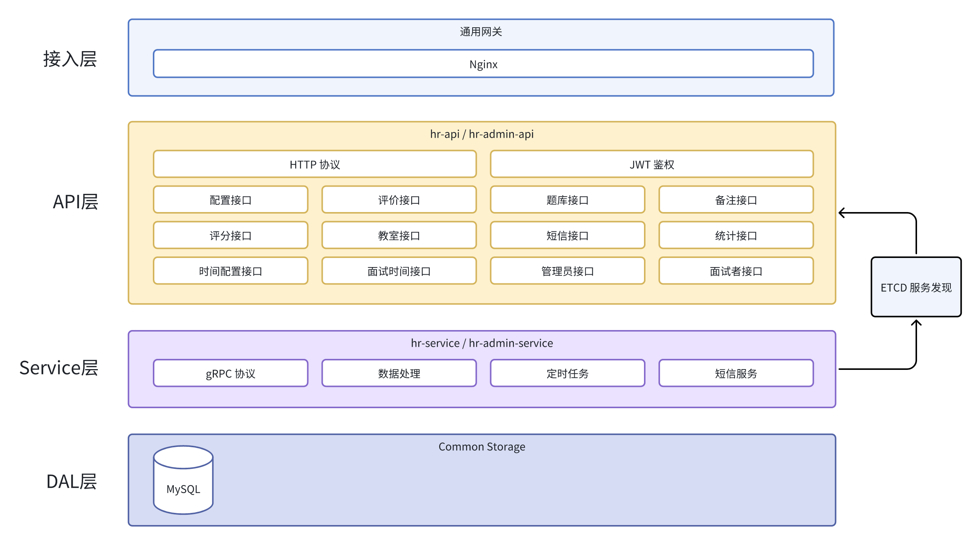980x544 pixels.
Task: Click the HTTP 协议 box
Action: click(315, 164)
